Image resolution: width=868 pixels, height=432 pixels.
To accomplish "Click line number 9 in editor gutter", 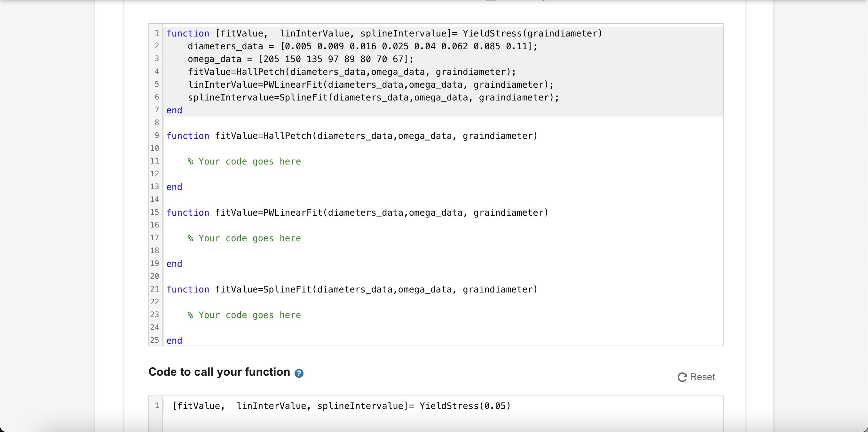I will pos(157,136).
